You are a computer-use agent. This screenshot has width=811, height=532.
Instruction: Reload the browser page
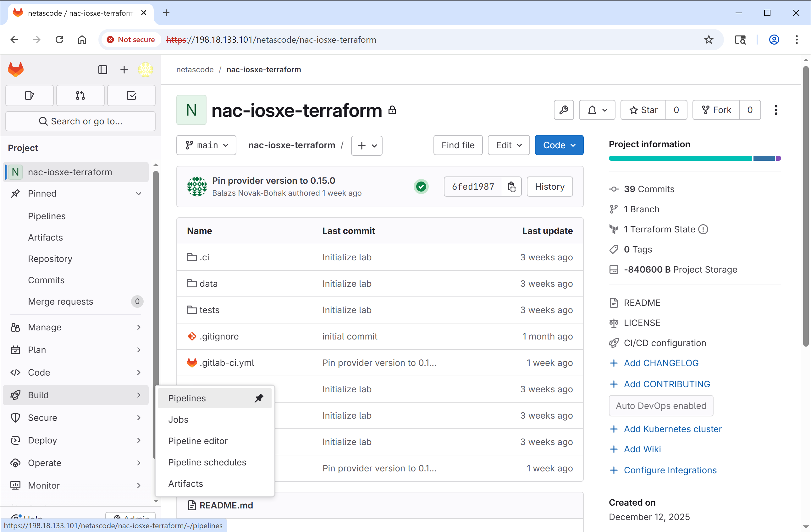click(59, 40)
